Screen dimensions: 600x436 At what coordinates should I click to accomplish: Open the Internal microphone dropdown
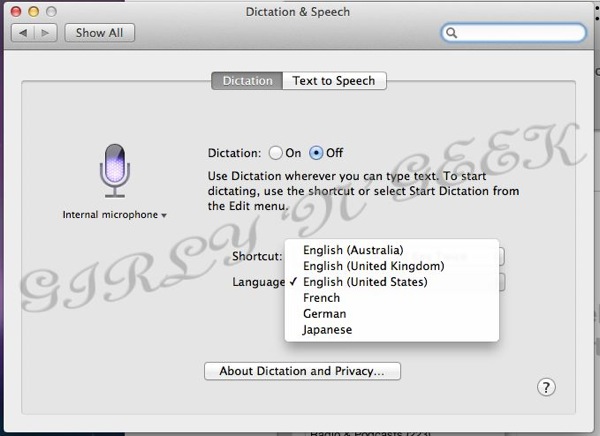coord(114,215)
